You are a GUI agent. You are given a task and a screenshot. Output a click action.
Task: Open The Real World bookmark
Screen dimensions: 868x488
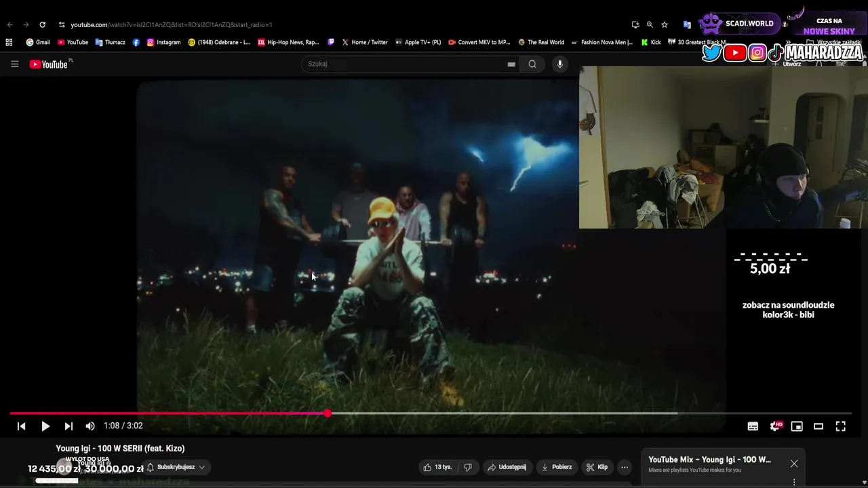pyautogui.click(x=540, y=42)
